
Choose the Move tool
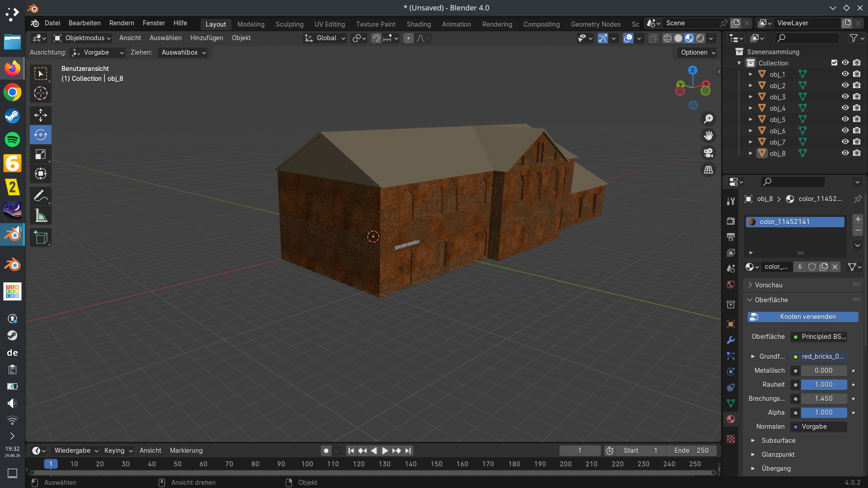pyautogui.click(x=41, y=115)
